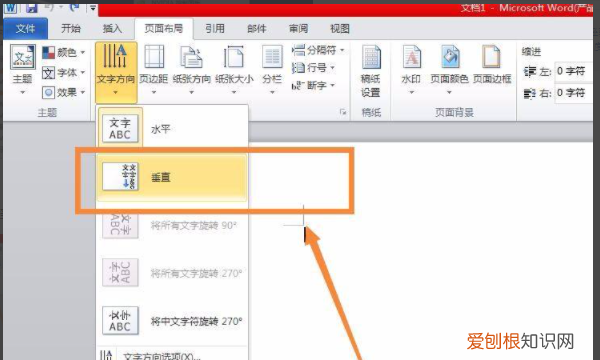
Task: Choose the 水平 horizontal text option
Action: point(172,129)
